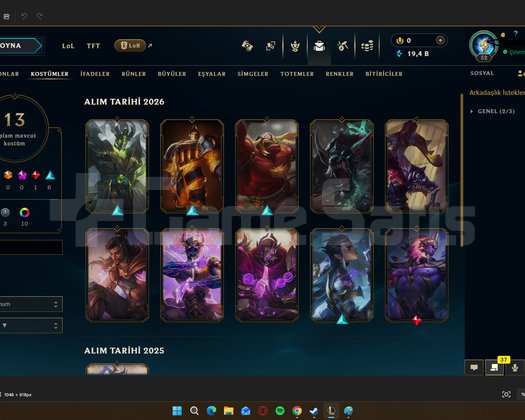Select the golden armored skin thumbnail

point(192,166)
